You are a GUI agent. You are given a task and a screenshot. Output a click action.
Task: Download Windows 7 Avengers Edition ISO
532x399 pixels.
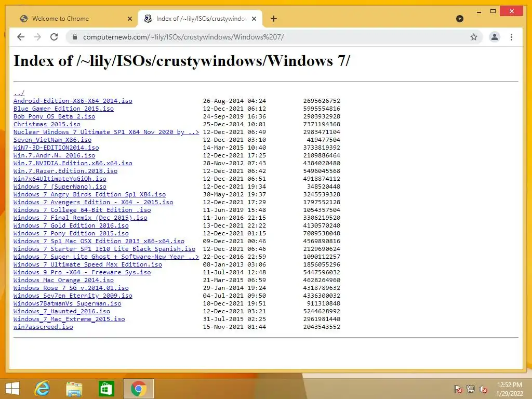coord(94,202)
